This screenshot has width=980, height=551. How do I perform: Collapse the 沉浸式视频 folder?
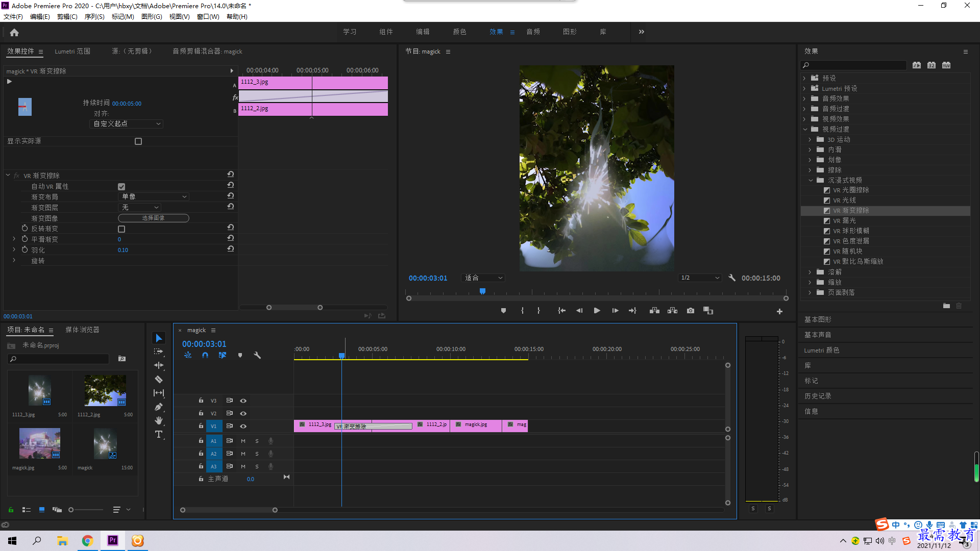coord(811,180)
